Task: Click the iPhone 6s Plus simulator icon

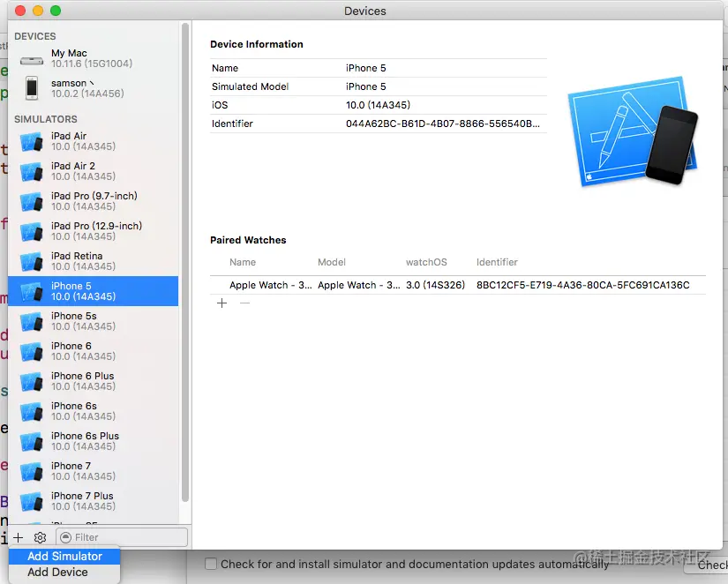Action: 32,441
